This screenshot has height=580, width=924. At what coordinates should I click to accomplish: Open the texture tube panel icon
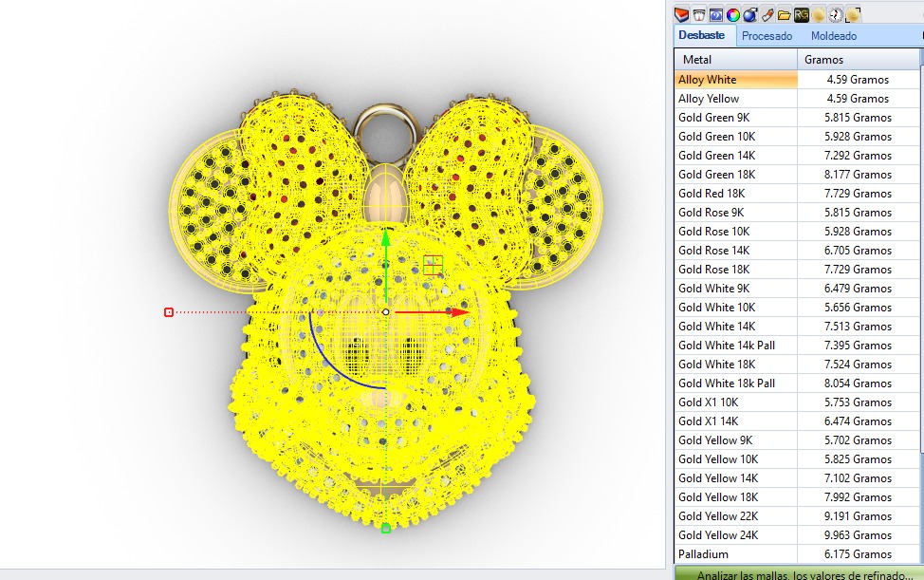tap(767, 15)
